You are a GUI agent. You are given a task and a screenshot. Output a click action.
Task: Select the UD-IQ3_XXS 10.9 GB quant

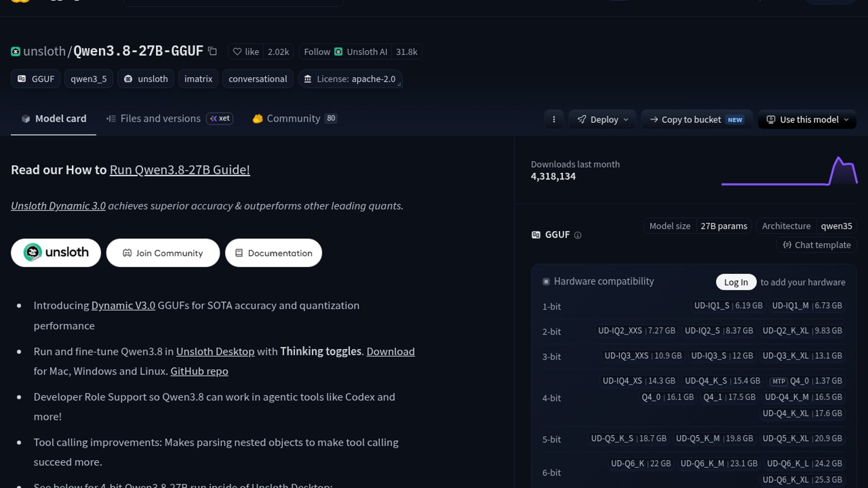[x=643, y=356]
